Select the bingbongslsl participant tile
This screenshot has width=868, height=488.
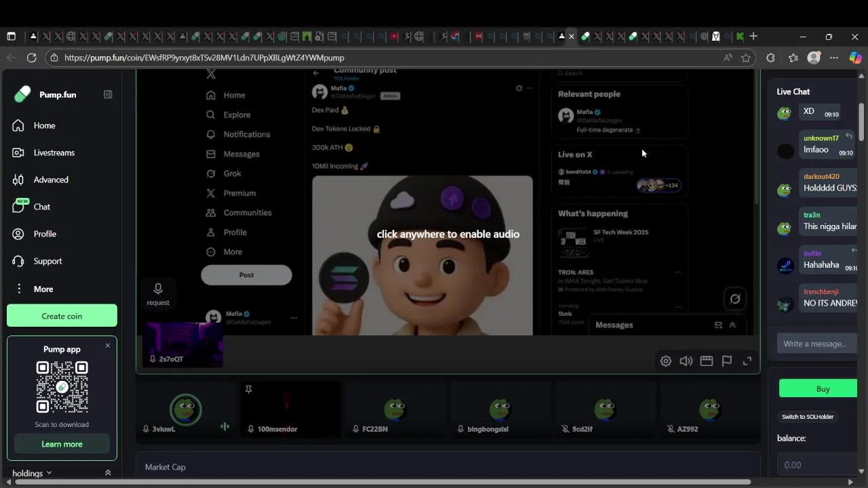tap(500, 410)
